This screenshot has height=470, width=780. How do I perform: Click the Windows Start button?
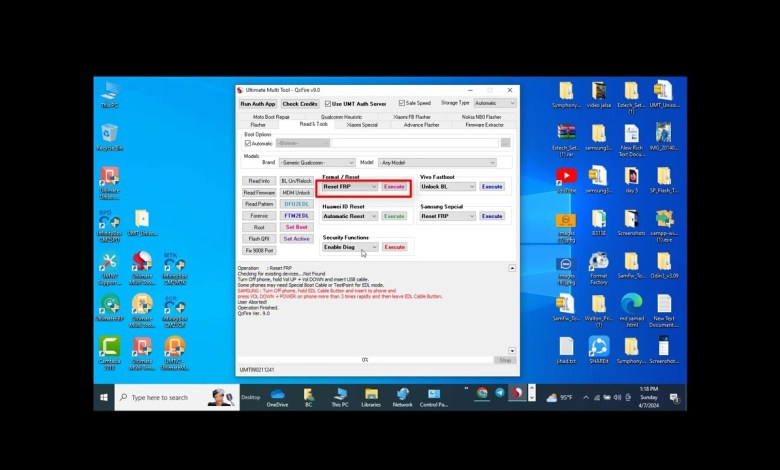[x=104, y=397]
